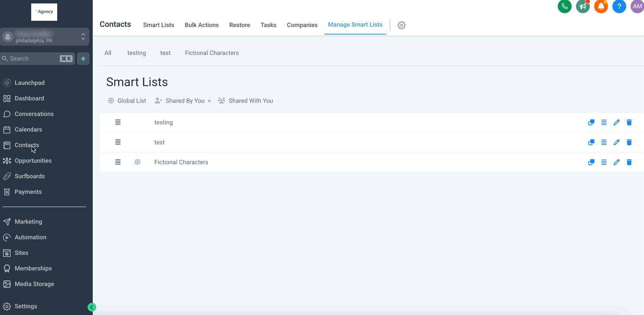Image resolution: width=644 pixels, height=315 pixels.
Task: Duplicate the Fictional Characters smart list
Action: (x=591, y=162)
